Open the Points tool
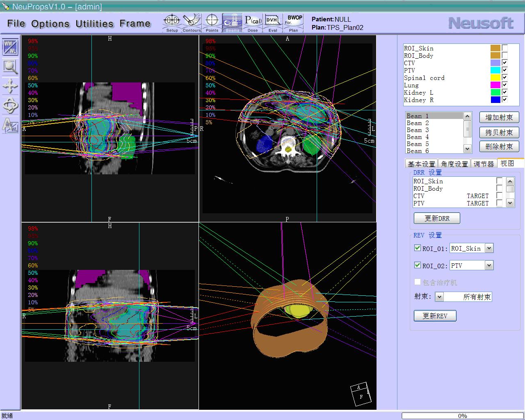 [212, 23]
